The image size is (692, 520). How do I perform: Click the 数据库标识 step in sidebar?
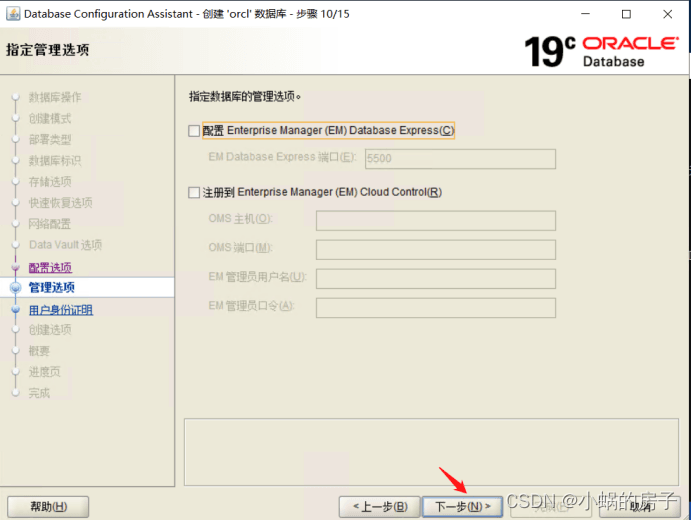click(55, 161)
